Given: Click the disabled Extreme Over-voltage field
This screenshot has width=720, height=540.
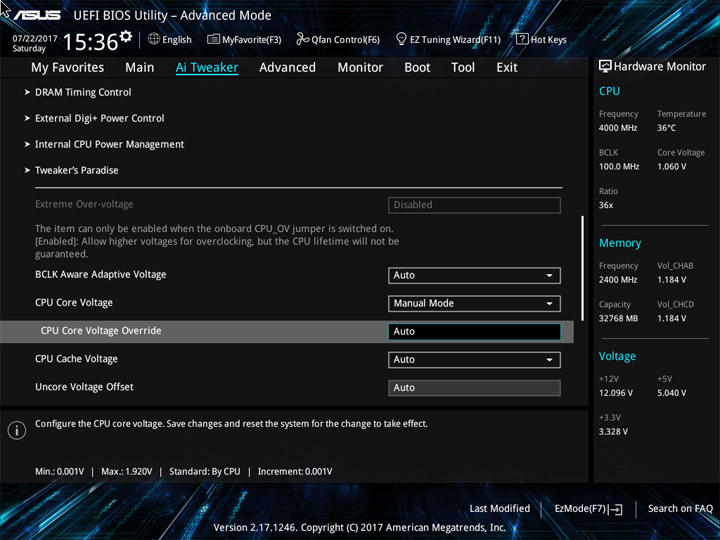Looking at the screenshot, I should pyautogui.click(x=474, y=205).
